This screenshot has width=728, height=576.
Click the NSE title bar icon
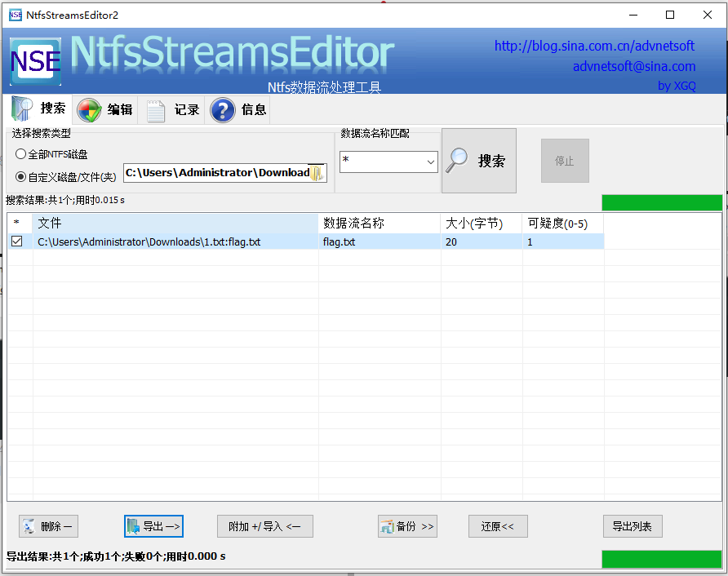[x=16, y=15]
